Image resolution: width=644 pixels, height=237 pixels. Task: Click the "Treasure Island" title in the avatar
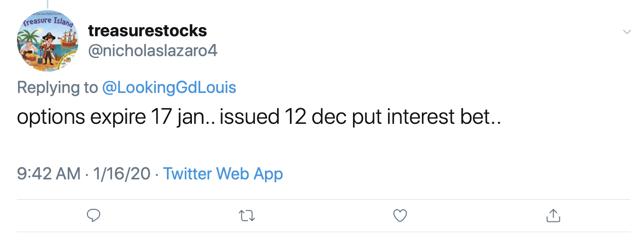pyautogui.click(x=48, y=22)
